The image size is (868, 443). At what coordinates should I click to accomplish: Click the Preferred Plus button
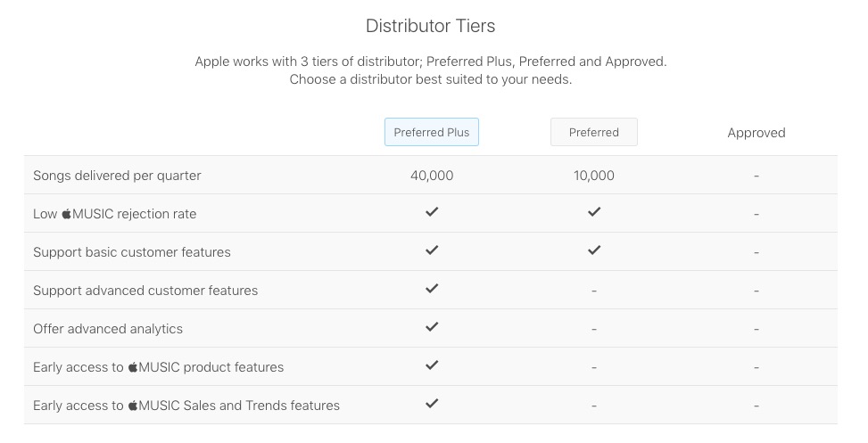click(x=431, y=132)
